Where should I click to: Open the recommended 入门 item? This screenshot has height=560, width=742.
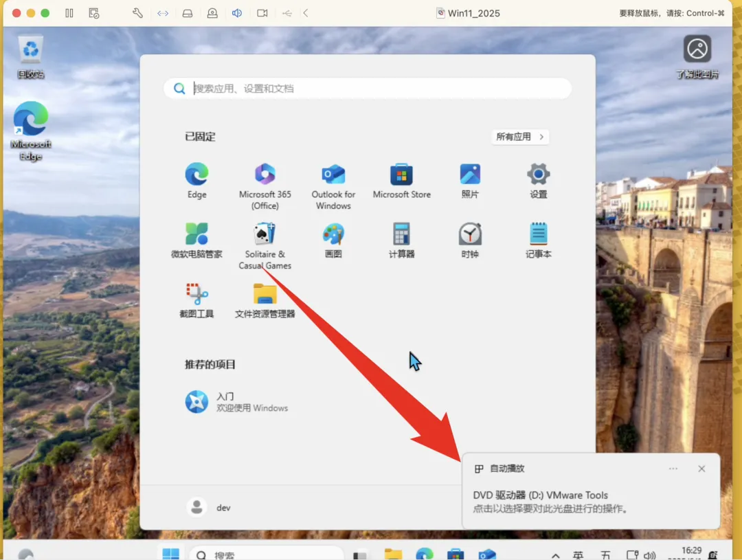[236, 402]
